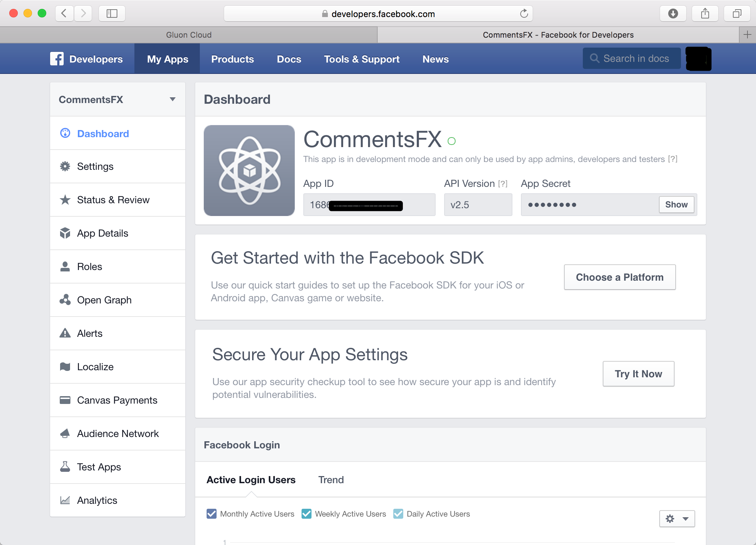The height and width of the screenshot is (545, 756).
Task: Select the Active Login Users tab
Action: [x=251, y=480]
